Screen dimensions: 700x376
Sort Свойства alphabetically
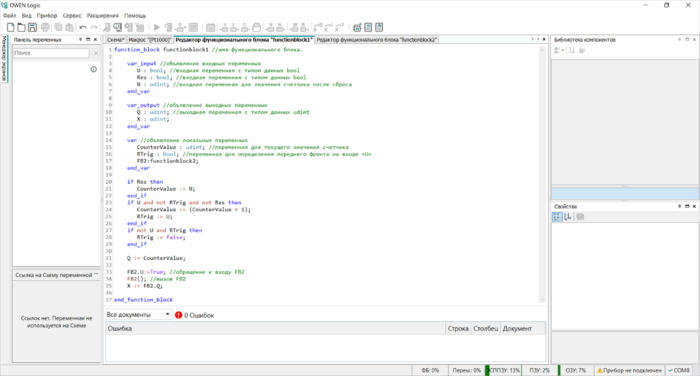click(568, 217)
